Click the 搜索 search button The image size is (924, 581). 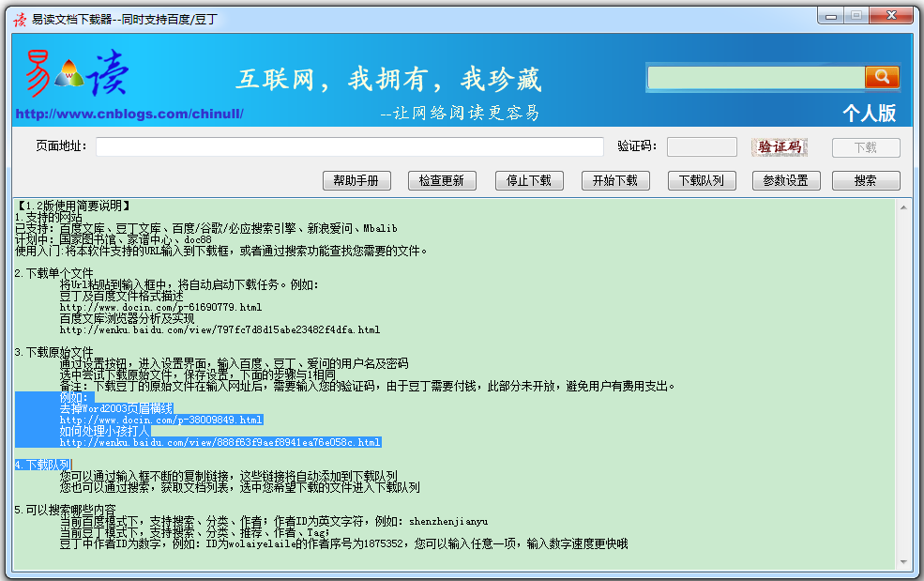click(x=866, y=180)
